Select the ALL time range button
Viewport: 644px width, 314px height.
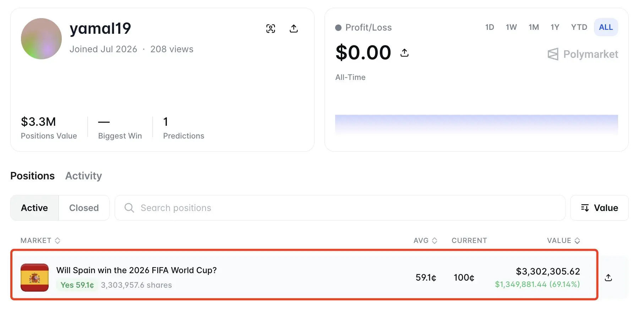coord(606,27)
